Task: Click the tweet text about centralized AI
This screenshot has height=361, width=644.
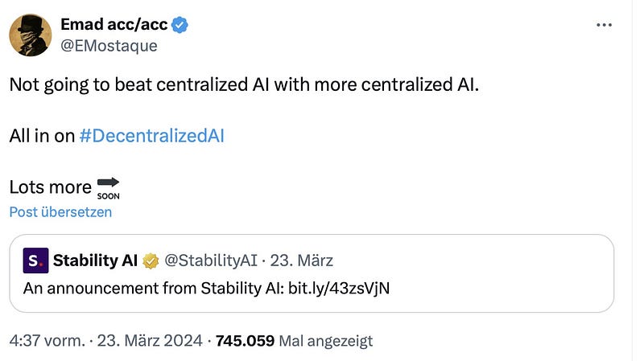Action: coord(244,85)
